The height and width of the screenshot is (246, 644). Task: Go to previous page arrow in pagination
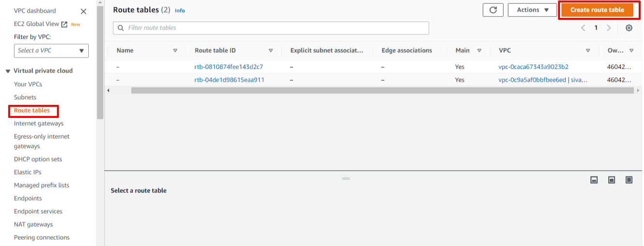tap(583, 28)
